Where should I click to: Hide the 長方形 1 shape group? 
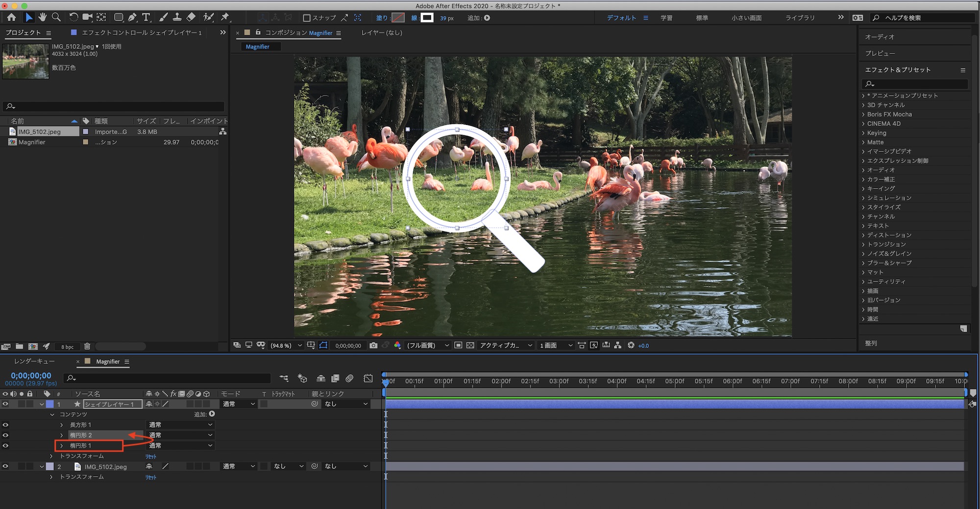[x=5, y=425]
